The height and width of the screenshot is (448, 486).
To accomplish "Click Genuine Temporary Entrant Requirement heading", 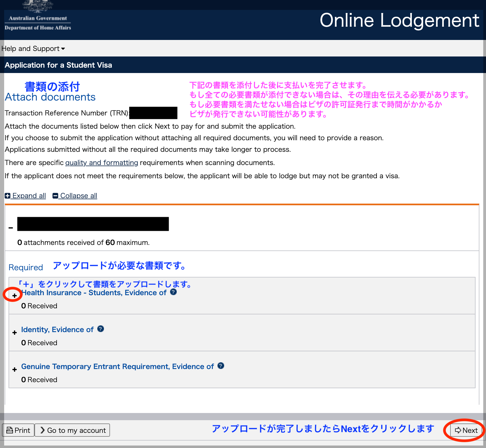I will 117,367.
